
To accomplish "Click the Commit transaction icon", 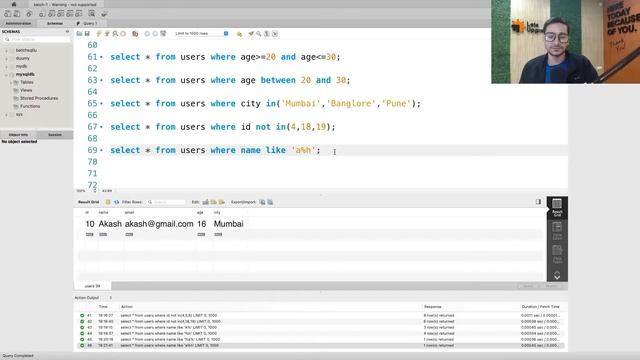I will coord(147,33).
